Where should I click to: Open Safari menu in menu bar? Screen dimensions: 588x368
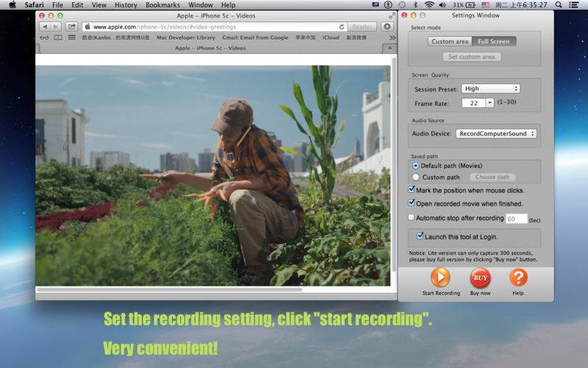pyautogui.click(x=34, y=5)
